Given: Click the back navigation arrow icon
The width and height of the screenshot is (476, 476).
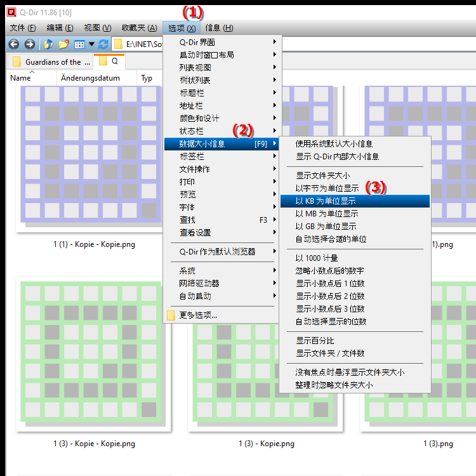Looking at the screenshot, I should click(x=14, y=44).
